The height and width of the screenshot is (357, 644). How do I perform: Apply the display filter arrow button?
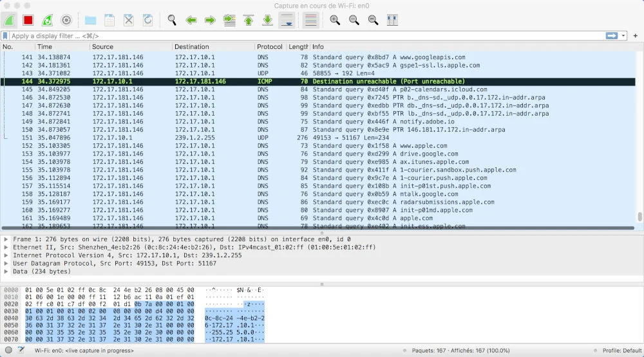(x=612, y=36)
